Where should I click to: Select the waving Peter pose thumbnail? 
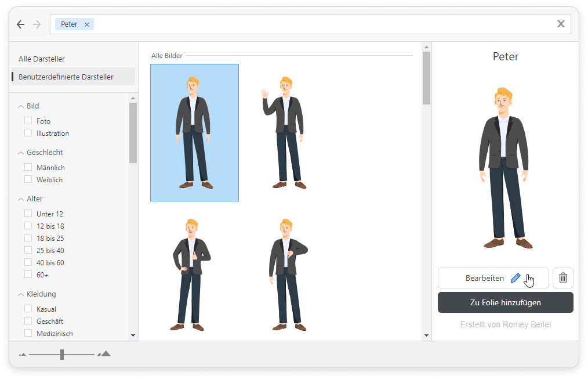pos(282,133)
